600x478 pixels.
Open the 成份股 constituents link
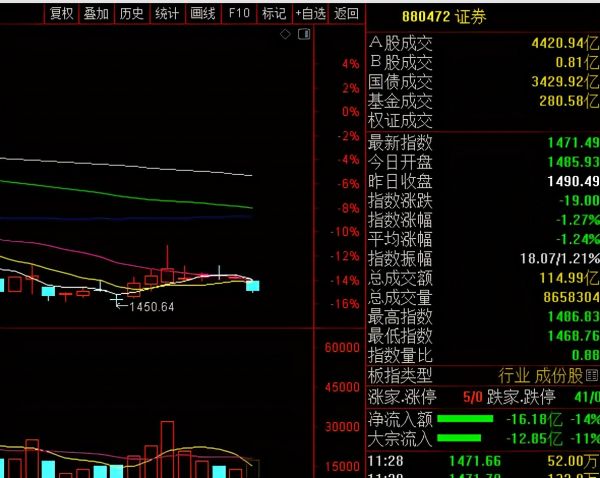(x=560, y=375)
